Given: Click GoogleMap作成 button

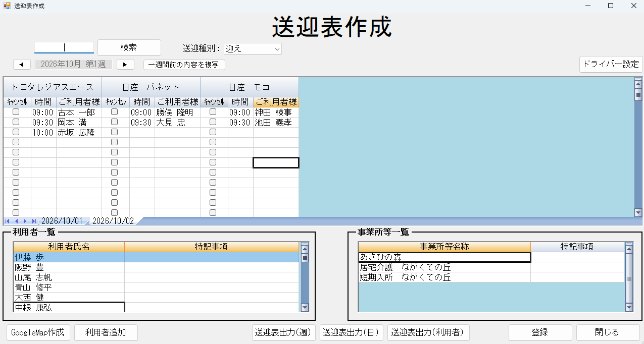Looking at the screenshot, I should click(38, 332).
